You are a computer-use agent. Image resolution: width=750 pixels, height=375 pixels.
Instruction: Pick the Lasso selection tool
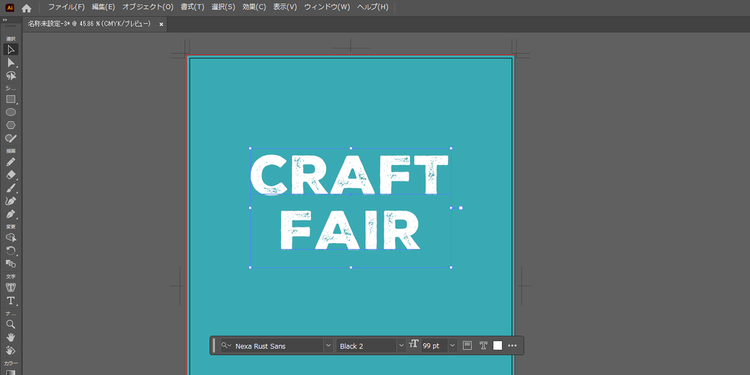click(11, 76)
